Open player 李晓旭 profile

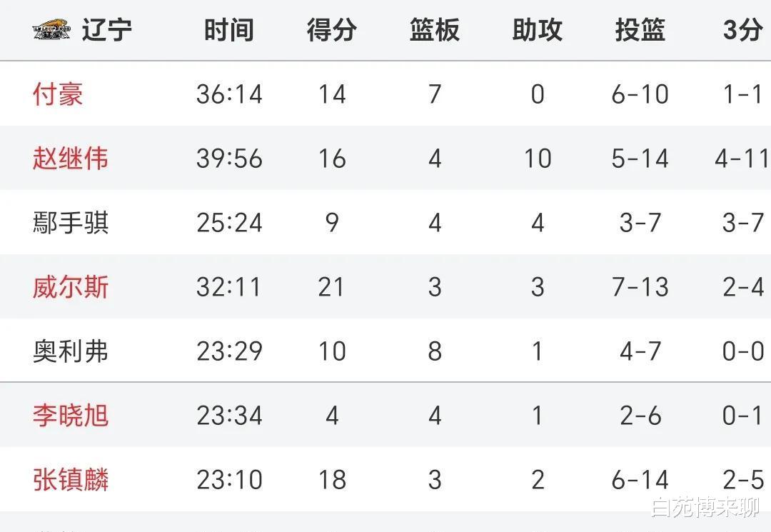point(70,416)
